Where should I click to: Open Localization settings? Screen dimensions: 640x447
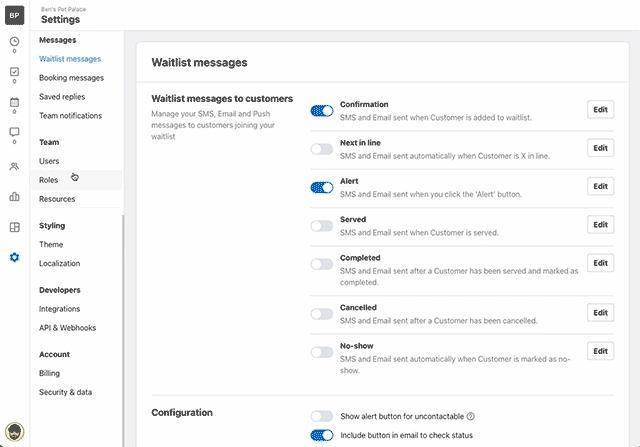pos(60,263)
